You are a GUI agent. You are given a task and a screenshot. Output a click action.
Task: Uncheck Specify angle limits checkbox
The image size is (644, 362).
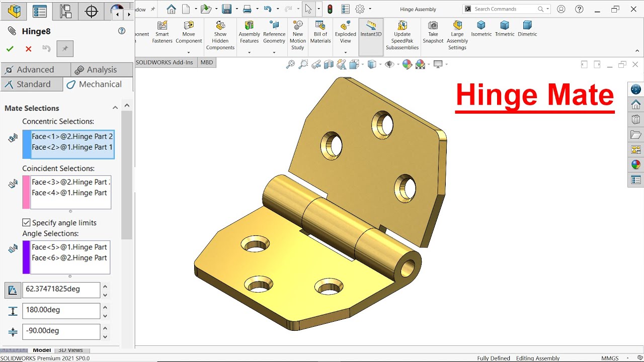(26, 222)
